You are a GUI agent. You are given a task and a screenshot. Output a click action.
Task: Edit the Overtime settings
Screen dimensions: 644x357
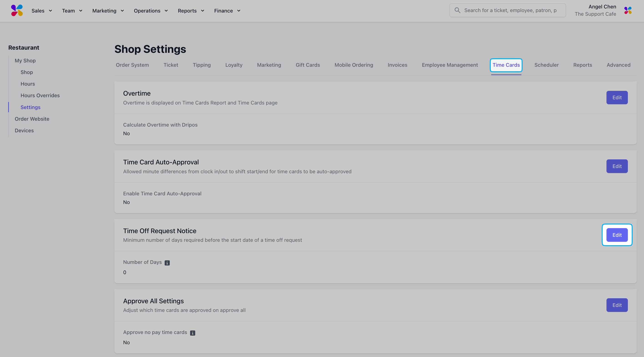[617, 97]
